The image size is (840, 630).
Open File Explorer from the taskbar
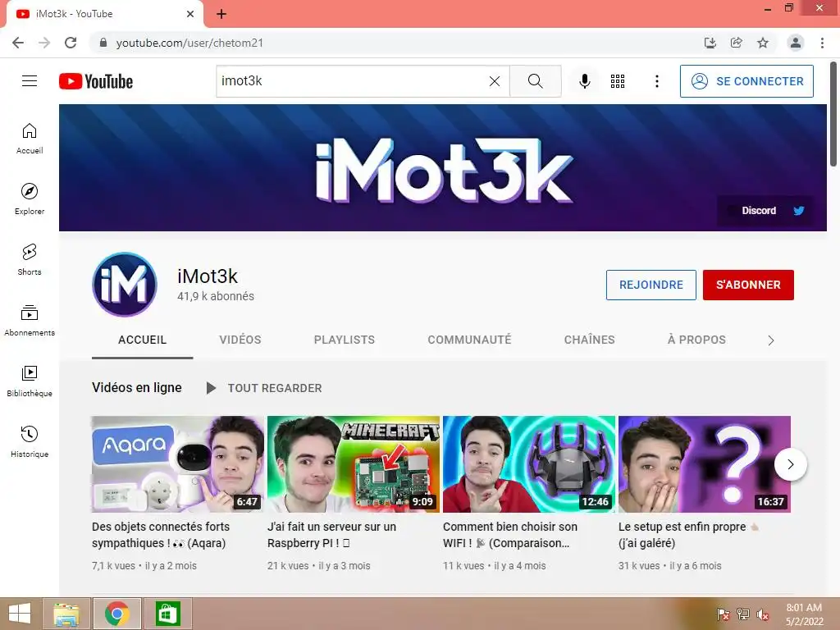click(x=66, y=614)
